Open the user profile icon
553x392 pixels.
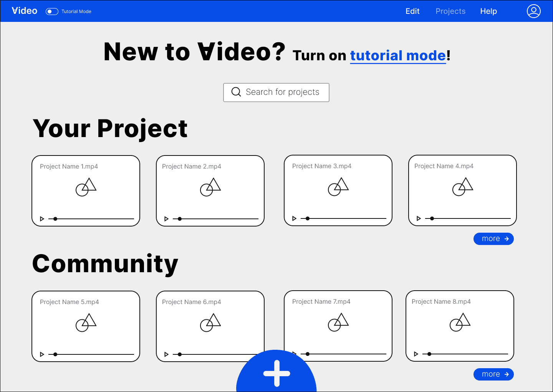(533, 11)
